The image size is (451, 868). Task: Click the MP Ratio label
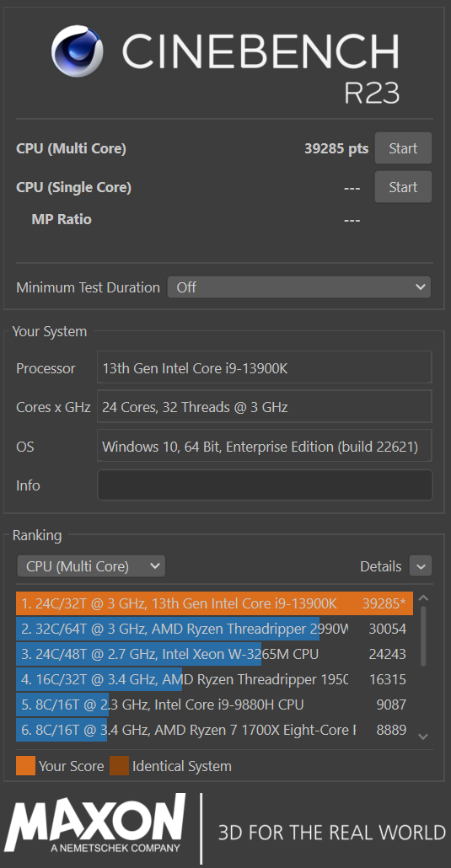coord(62,219)
